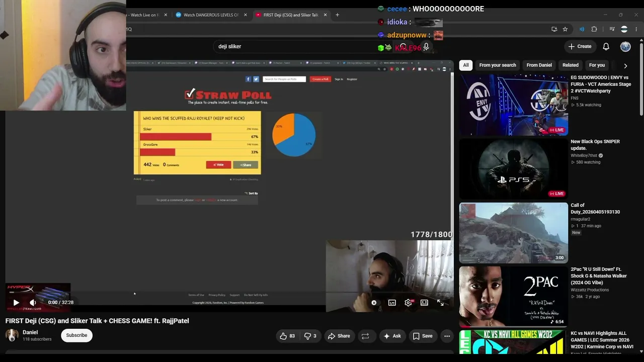Open Chrome profile avatar
Screen dimensions: 644x362
click(624, 29)
